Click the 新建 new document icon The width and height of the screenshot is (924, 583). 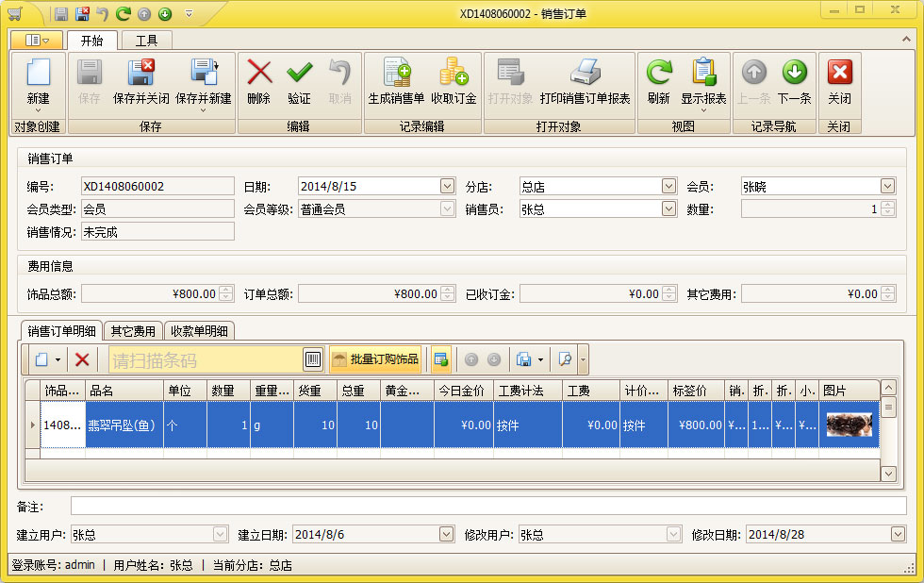coord(39,73)
